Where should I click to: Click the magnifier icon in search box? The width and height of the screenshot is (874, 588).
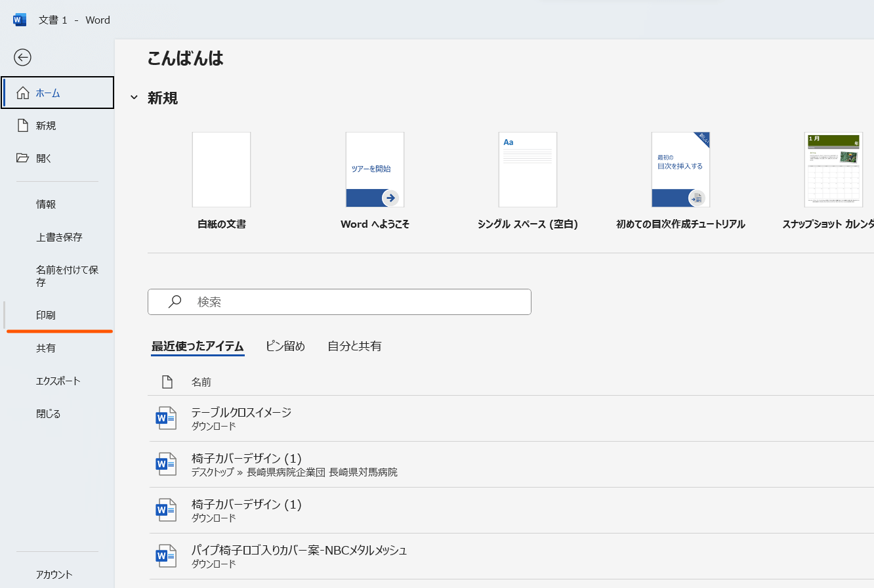[x=175, y=302]
